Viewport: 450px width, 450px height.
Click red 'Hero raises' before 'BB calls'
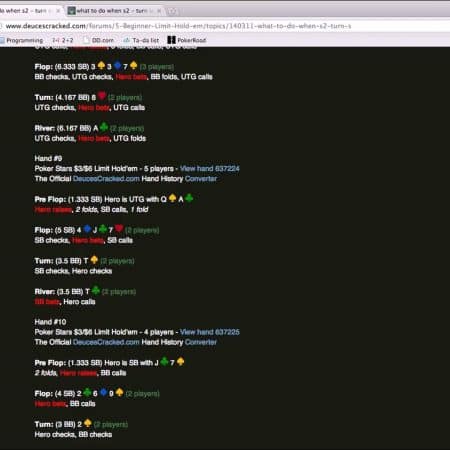(78, 373)
